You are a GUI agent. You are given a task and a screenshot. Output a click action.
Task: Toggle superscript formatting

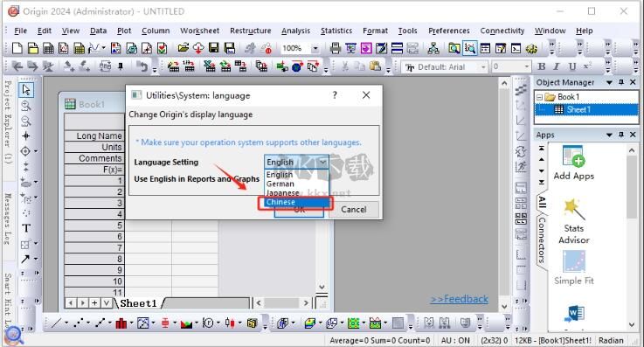click(587, 66)
